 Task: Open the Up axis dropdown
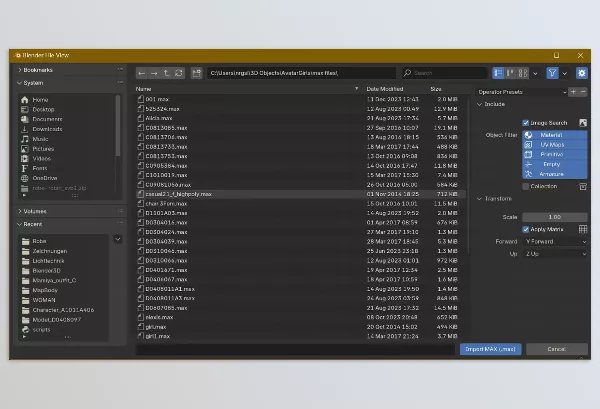pyautogui.click(x=554, y=254)
